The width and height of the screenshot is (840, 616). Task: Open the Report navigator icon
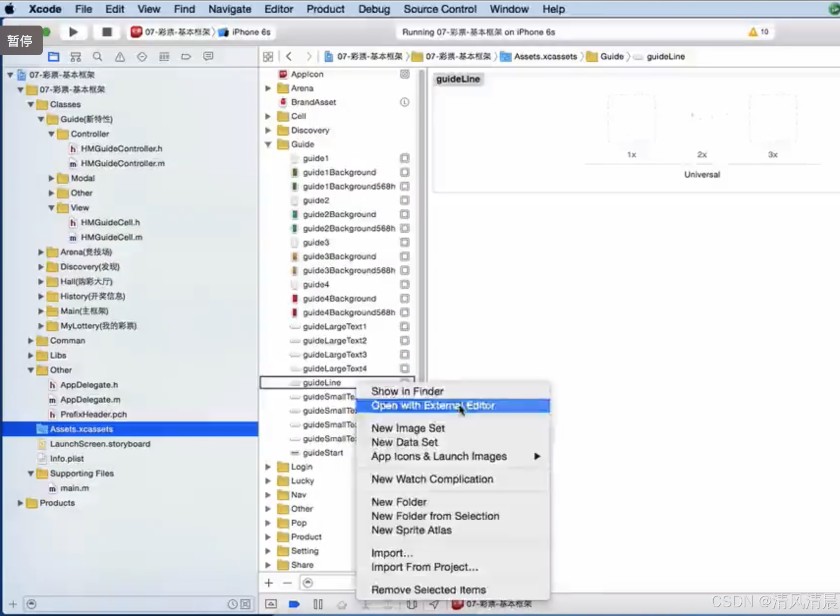pos(208,56)
